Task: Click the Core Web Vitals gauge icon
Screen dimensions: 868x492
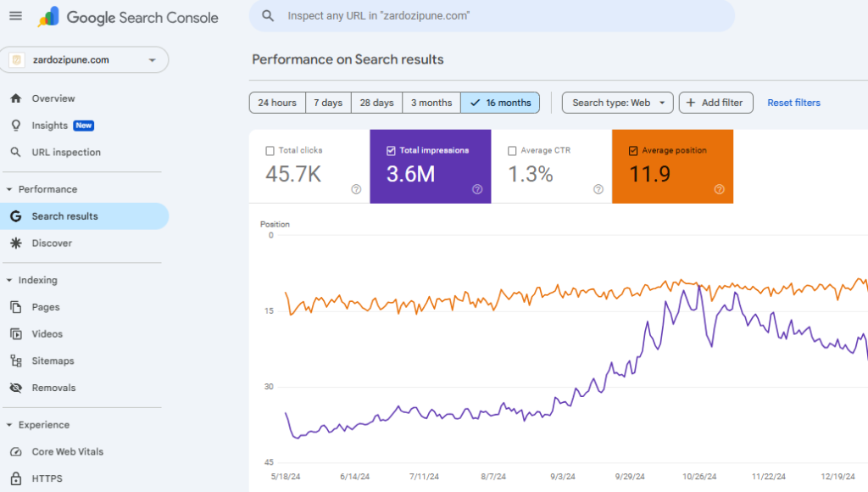Action: [x=15, y=452]
